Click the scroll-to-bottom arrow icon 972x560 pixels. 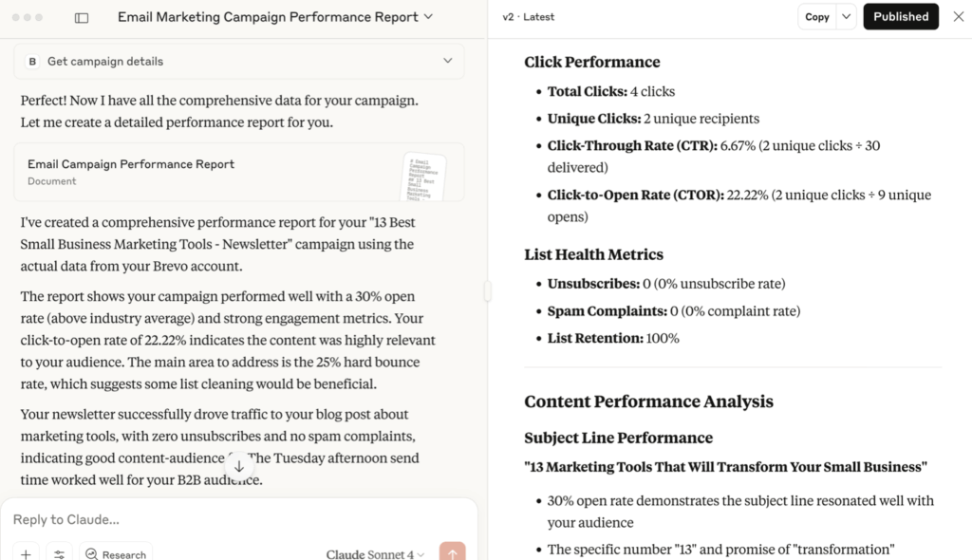239,466
